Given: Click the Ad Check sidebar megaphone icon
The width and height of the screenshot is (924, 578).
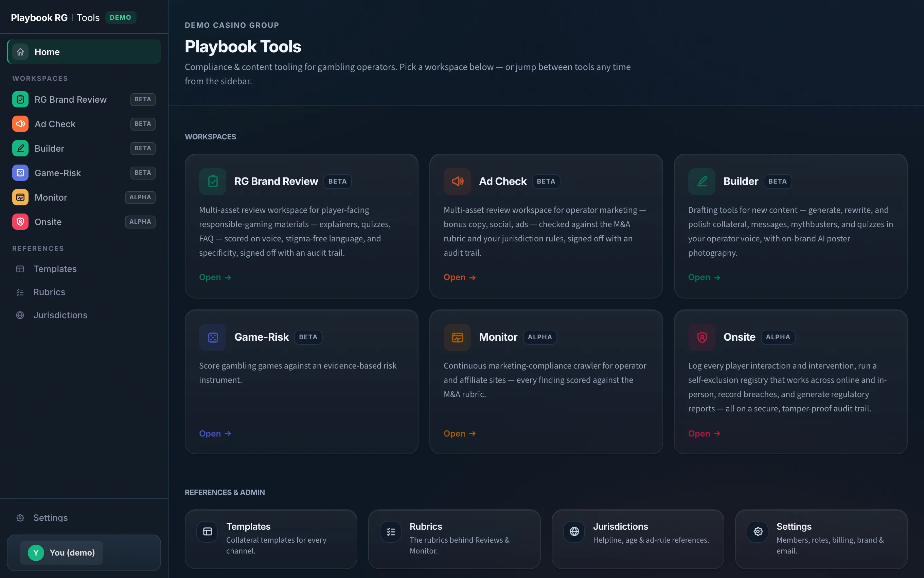Looking at the screenshot, I should [20, 124].
